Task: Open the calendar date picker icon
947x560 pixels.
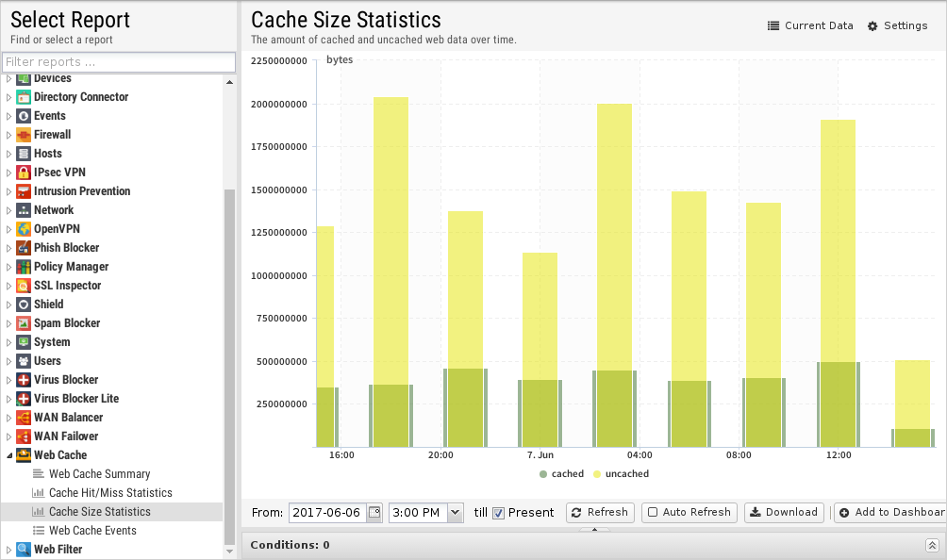Action: pos(374,512)
